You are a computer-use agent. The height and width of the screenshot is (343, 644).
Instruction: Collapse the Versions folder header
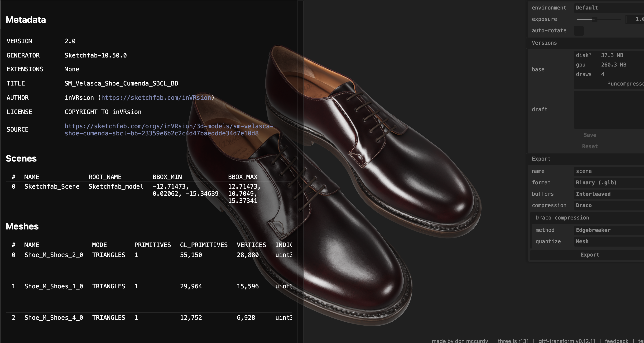[544, 43]
